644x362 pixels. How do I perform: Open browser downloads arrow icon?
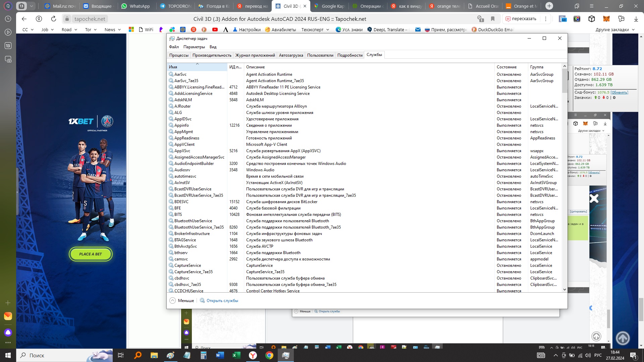[x=636, y=19]
